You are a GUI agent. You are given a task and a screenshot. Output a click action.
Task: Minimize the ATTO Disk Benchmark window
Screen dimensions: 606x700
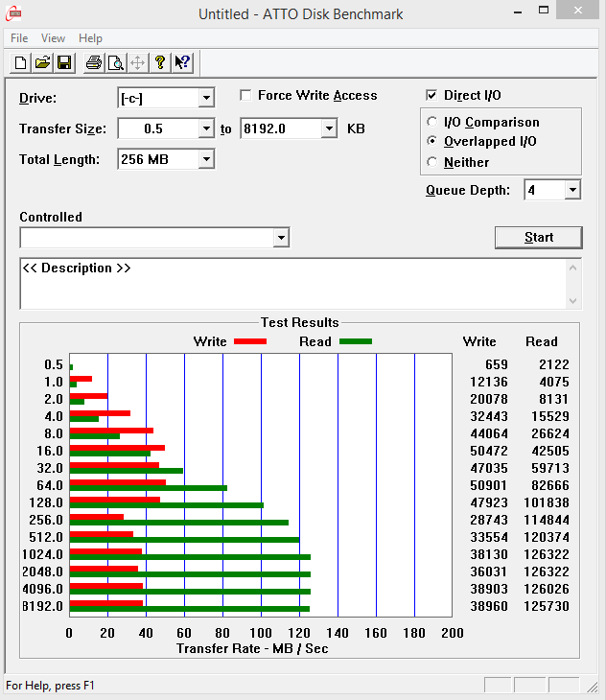(518, 12)
